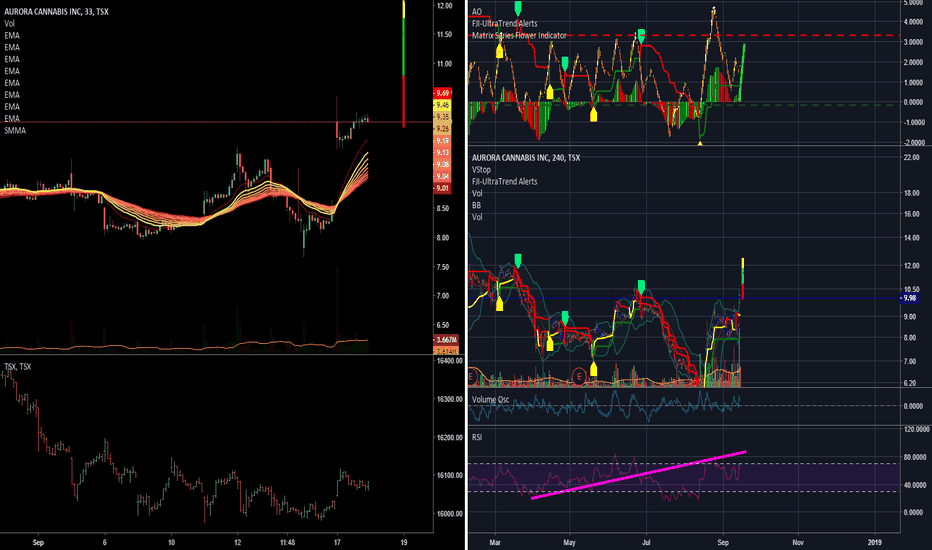This screenshot has width=932, height=550.
Task: Click the BB indicator label
Action: [x=477, y=205]
